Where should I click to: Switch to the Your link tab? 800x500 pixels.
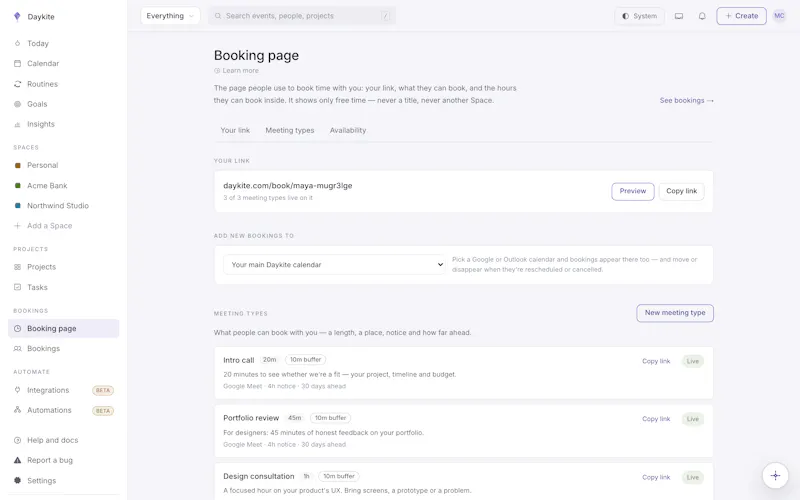click(235, 131)
